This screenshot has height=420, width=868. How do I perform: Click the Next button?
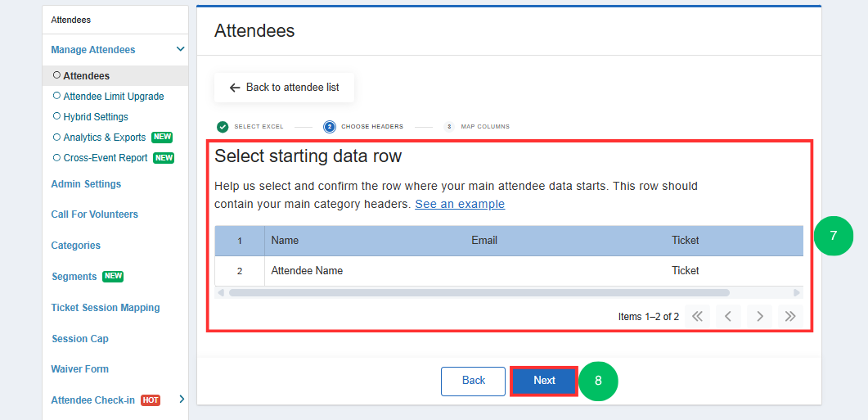click(544, 381)
